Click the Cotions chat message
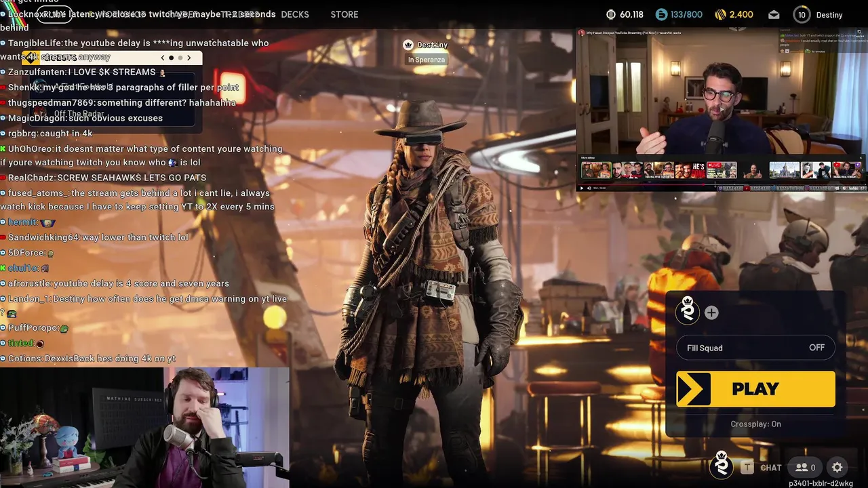868x488 pixels. click(89, 359)
